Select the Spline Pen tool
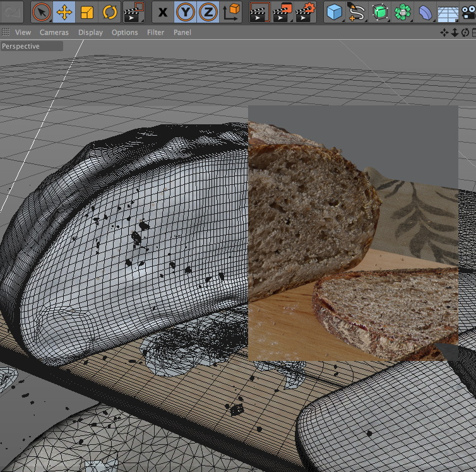Viewport: 476px width, 472px height. (x=357, y=12)
